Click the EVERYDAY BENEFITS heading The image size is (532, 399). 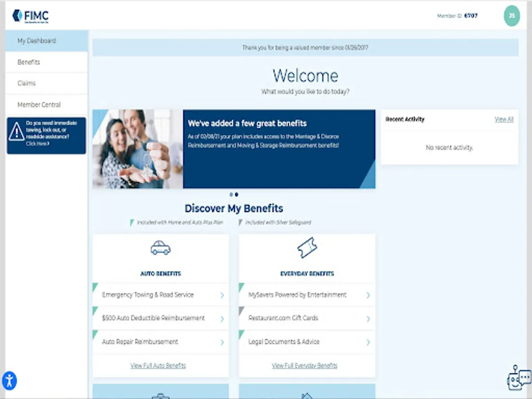[x=307, y=274]
